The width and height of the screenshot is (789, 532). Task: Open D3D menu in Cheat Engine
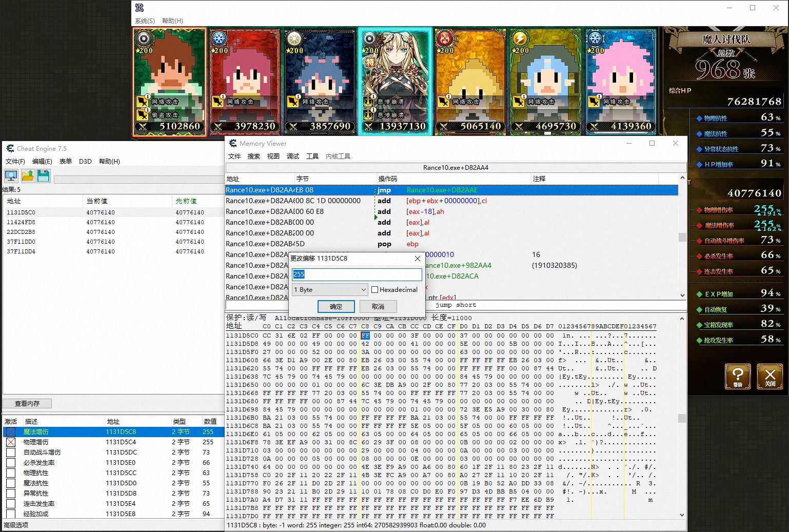(x=85, y=161)
